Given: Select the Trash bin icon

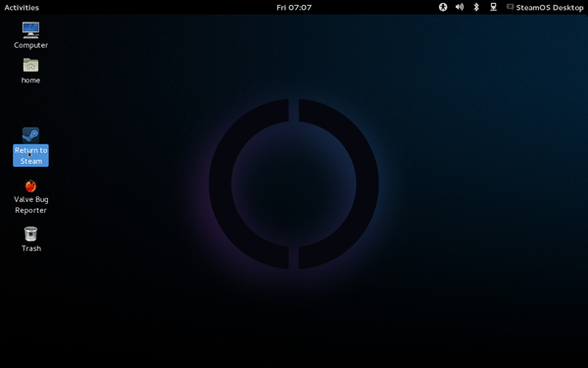Looking at the screenshot, I should pyautogui.click(x=30, y=234).
